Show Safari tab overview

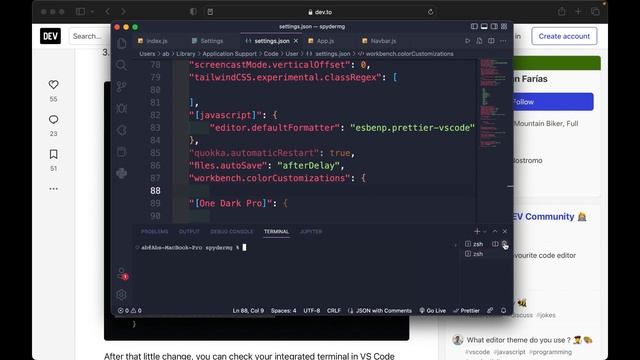[x=595, y=12]
